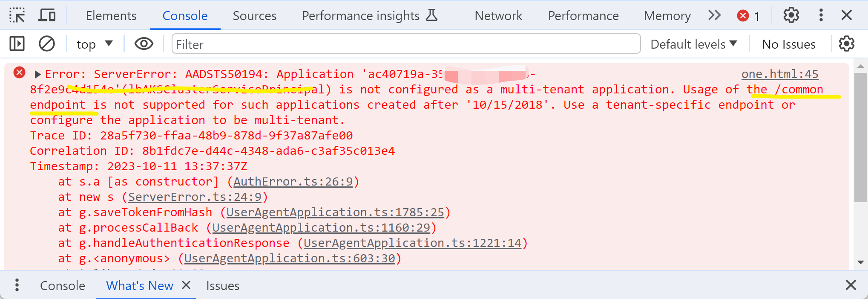This screenshot has width=868, height=299.
Task: Switch to the Network tab
Action: pos(498,16)
